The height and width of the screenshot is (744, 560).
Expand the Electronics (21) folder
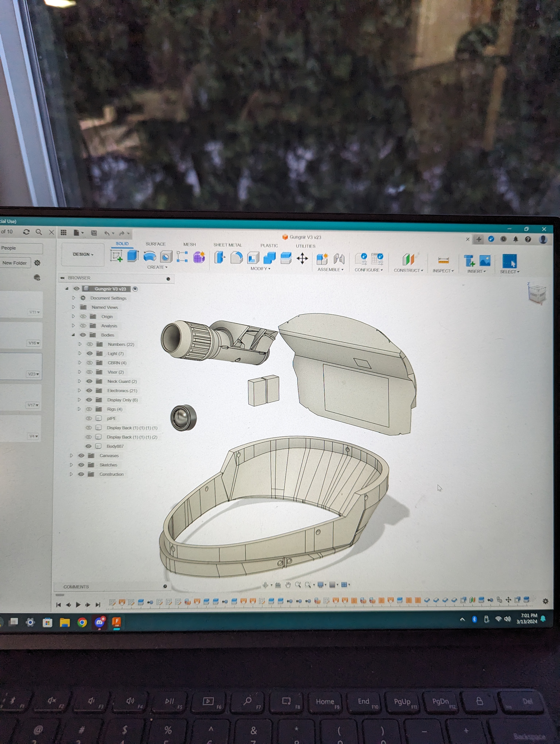79,390
